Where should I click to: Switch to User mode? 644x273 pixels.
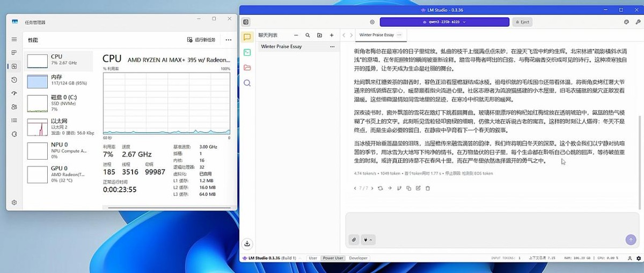click(313, 258)
